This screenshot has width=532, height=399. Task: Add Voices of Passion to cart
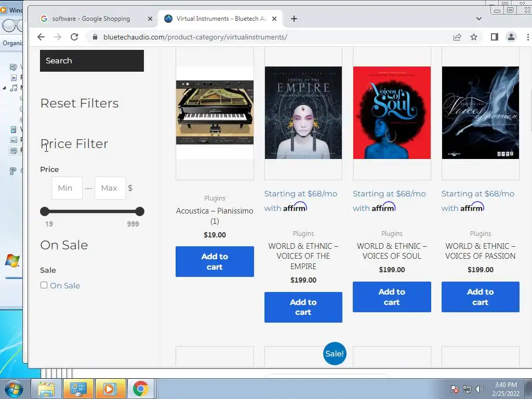tap(481, 297)
